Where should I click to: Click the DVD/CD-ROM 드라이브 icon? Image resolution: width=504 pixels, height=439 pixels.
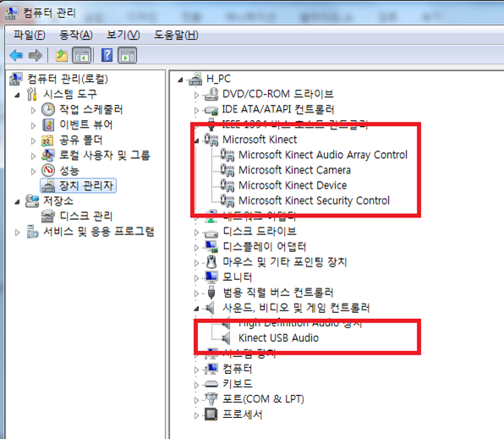[x=211, y=94]
